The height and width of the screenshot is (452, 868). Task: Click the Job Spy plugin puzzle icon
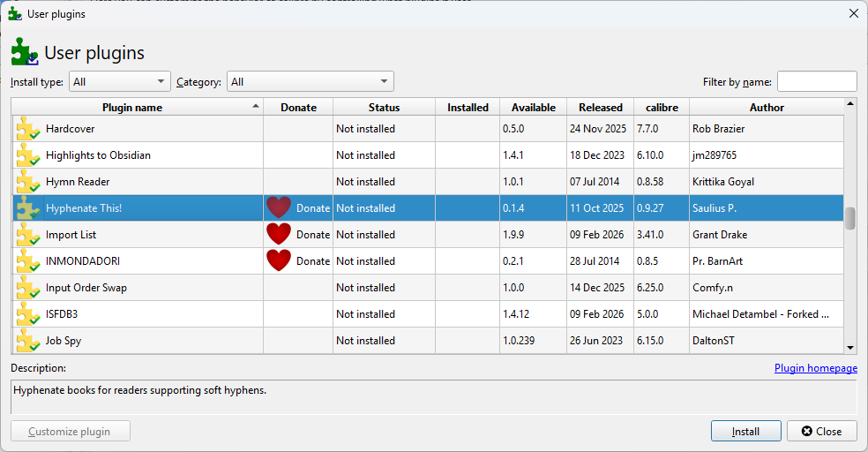pyautogui.click(x=28, y=341)
